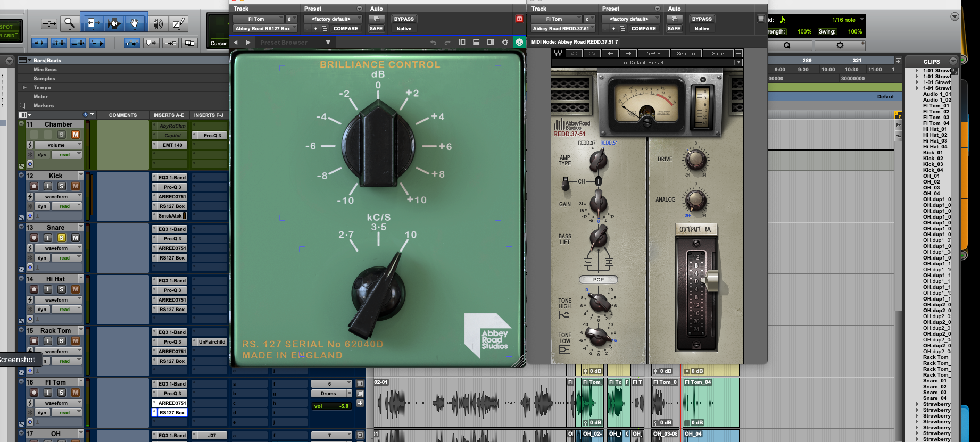Screen dimensions: 980x442
Task: Click the Markers ruler comment icon
Action: pyautogui.click(x=22, y=105)
